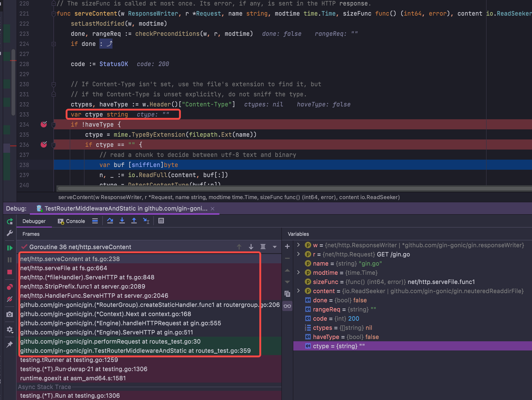The width and height of the screenshot is (532, 400).
Task: Toggle the breakpoint on line 234
Action: click(44, 125)
